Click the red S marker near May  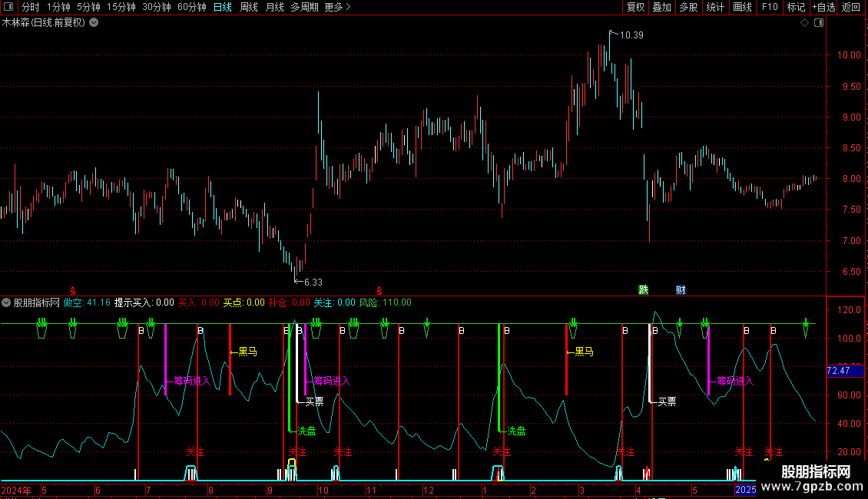click(x=72, y=290)
